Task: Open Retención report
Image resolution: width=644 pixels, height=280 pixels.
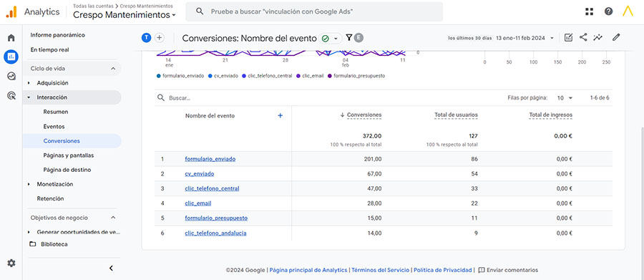Action: pos(50,198)
